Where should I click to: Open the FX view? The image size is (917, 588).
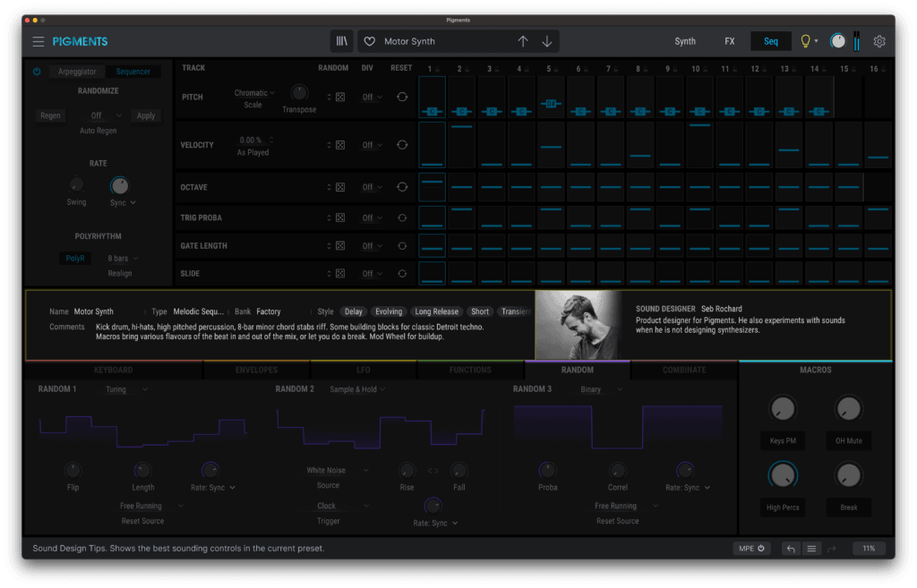729,41
